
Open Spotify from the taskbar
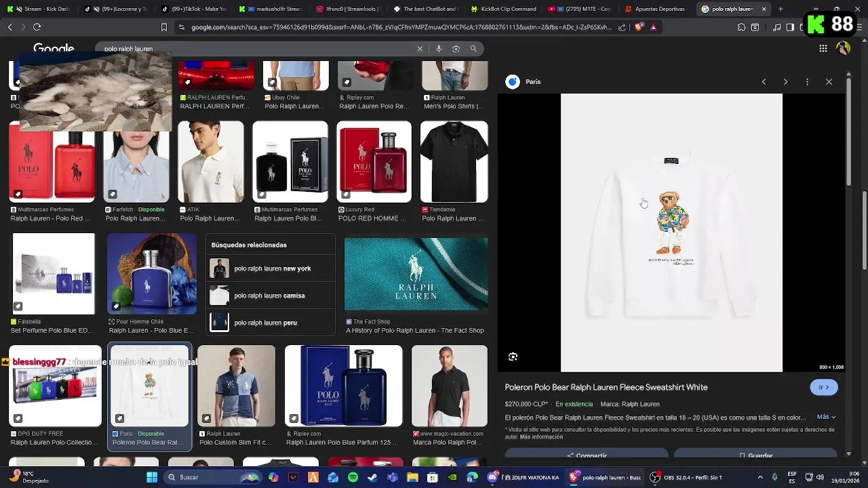tap(353, 477)
